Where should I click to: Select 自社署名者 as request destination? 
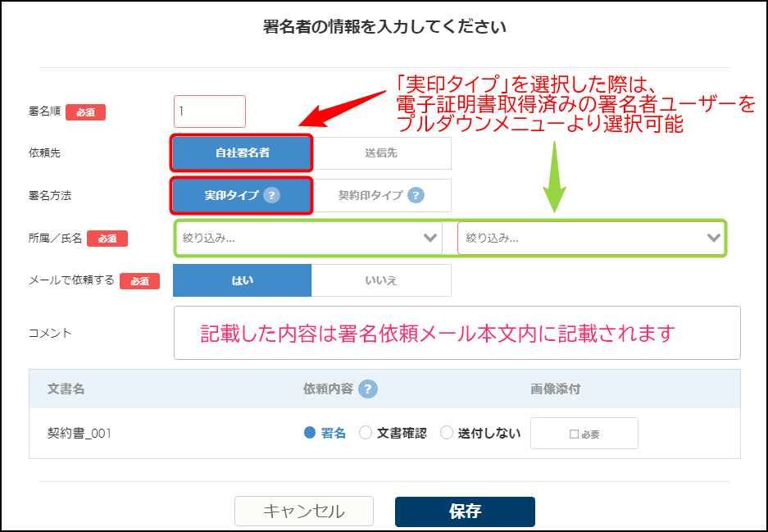point(242,152)
